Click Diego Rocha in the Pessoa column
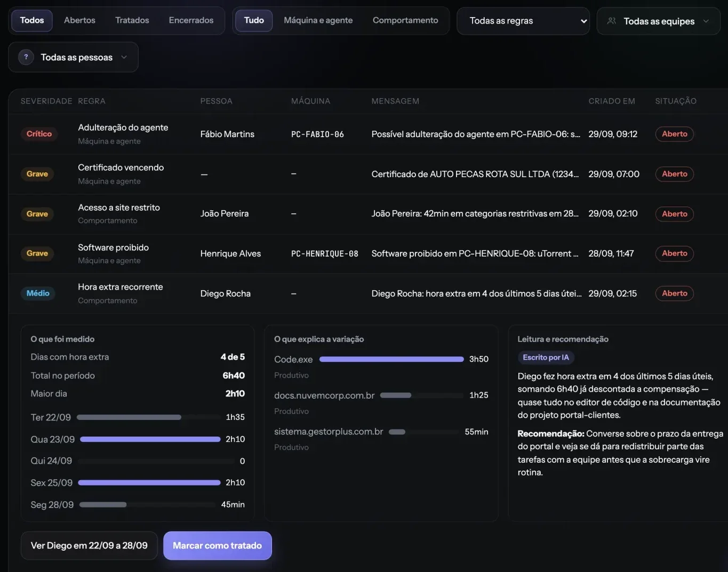The width and height of the screenshot is (728, 572). 226,293
